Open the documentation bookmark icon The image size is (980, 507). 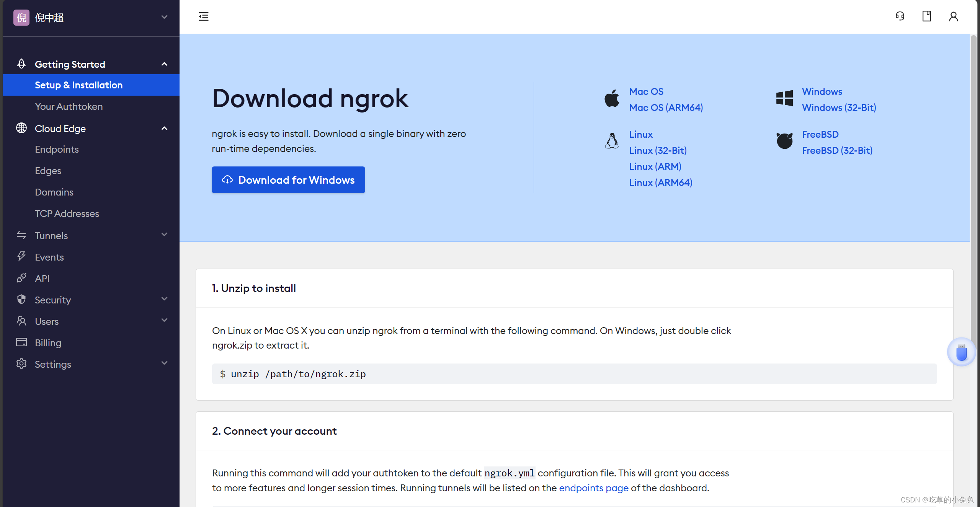coord(926,16)
